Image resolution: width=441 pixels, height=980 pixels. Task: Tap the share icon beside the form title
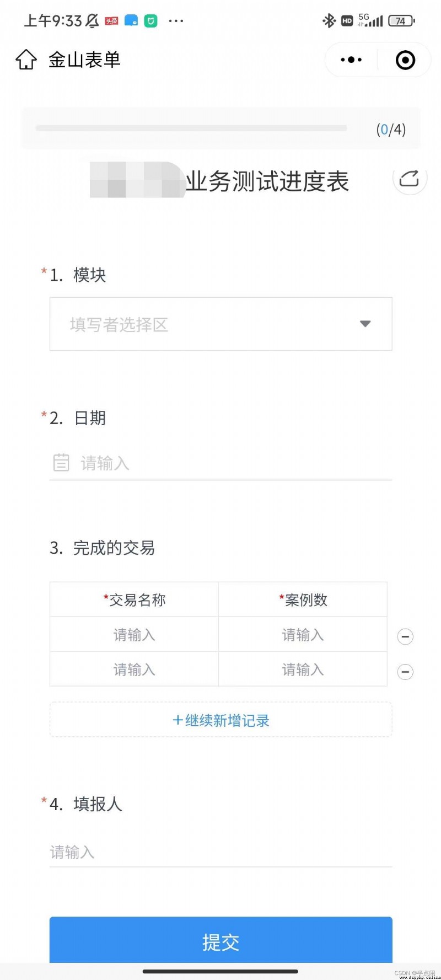point(409,179)
